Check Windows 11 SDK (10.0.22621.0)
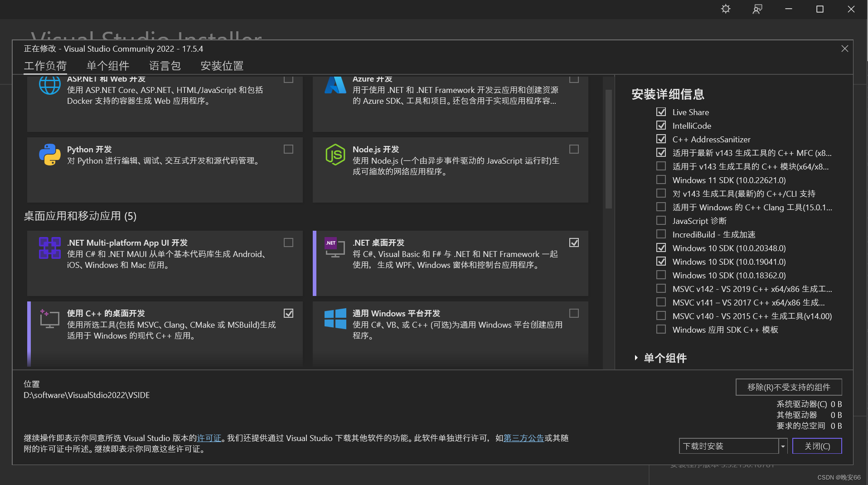Screen dimensions: 868x485 click(661, 179)
